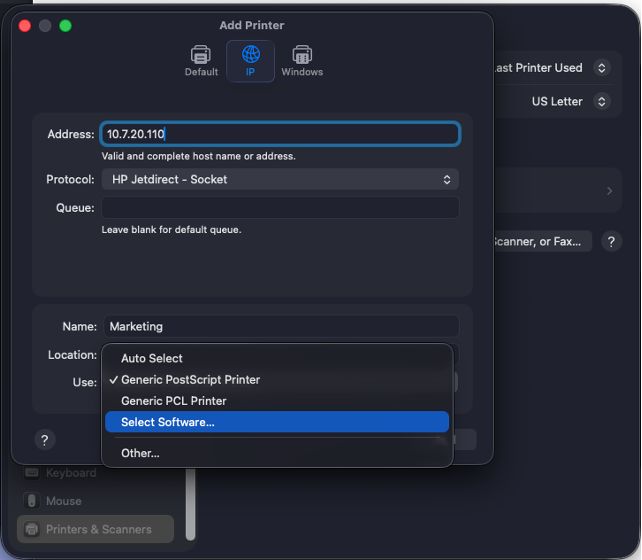
Task: Choose Generic PostScript Printer option
Action: [190, 380]
